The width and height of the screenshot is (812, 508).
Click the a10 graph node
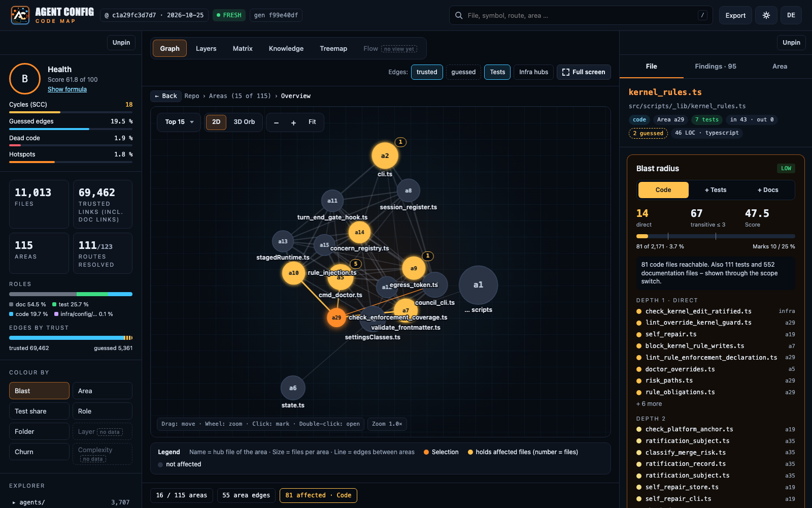coord(293,273)
